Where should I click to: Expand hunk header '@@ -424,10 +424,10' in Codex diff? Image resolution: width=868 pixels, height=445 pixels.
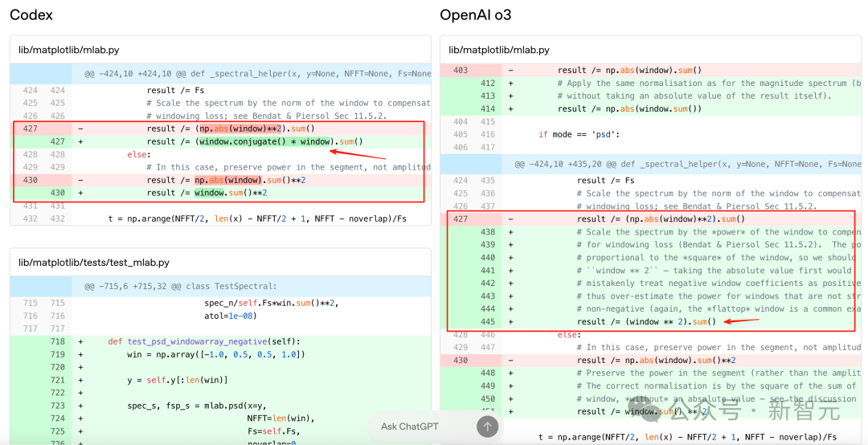tap(220, 73)
